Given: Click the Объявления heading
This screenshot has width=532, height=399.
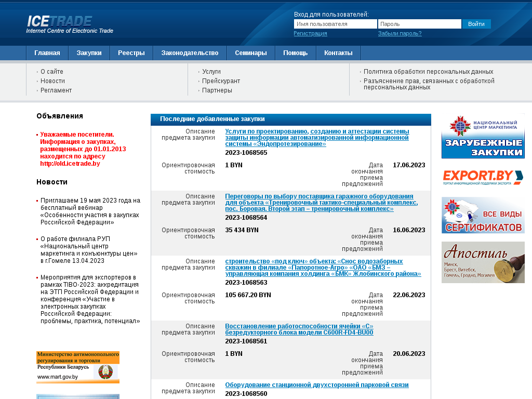Looking at the screenshot, I should click(60, 116).
